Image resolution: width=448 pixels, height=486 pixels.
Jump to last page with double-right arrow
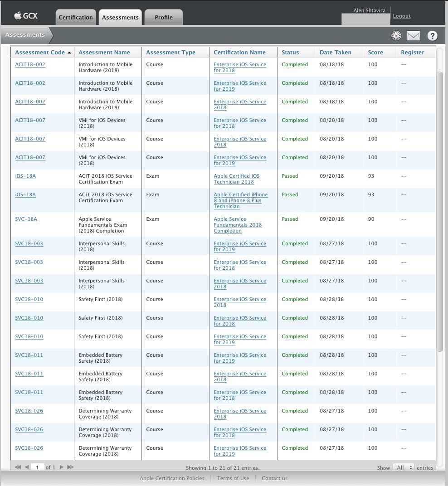70,467
